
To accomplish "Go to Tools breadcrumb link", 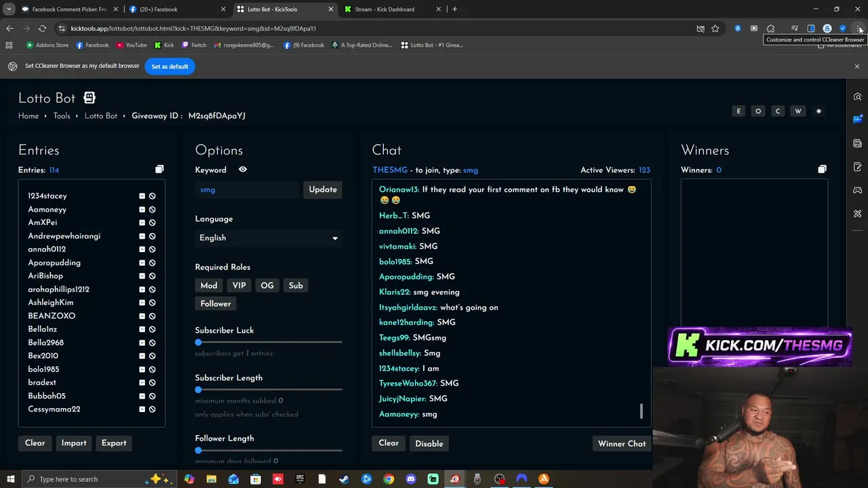I will tap(62, 116).
